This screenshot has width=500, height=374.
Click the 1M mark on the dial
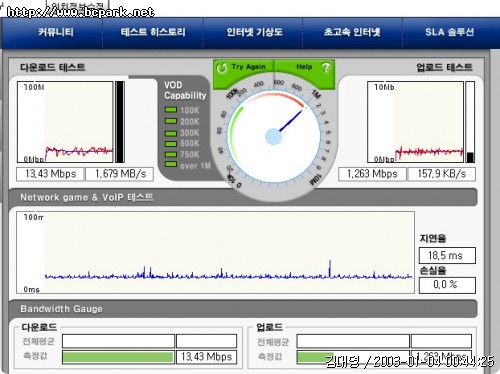coord(315,94)
